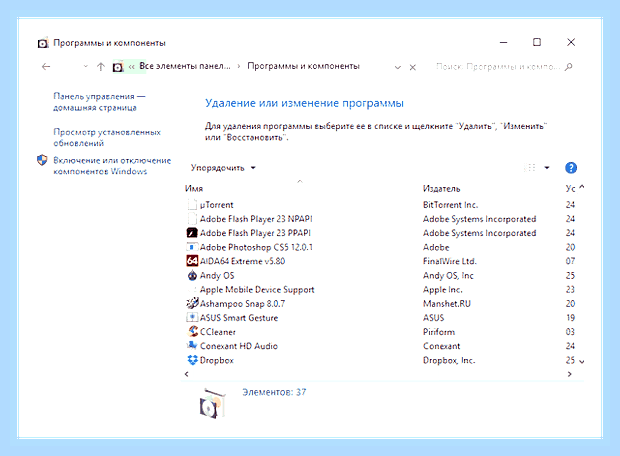Expand the address bar history dropdown
The image size is (620, 456).
tap(398, 67)
